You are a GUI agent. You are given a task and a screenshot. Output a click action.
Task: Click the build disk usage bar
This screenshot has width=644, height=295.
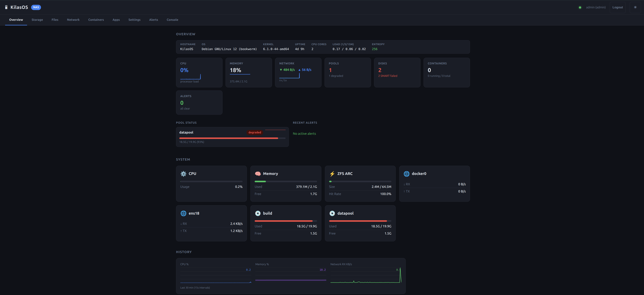286,221
